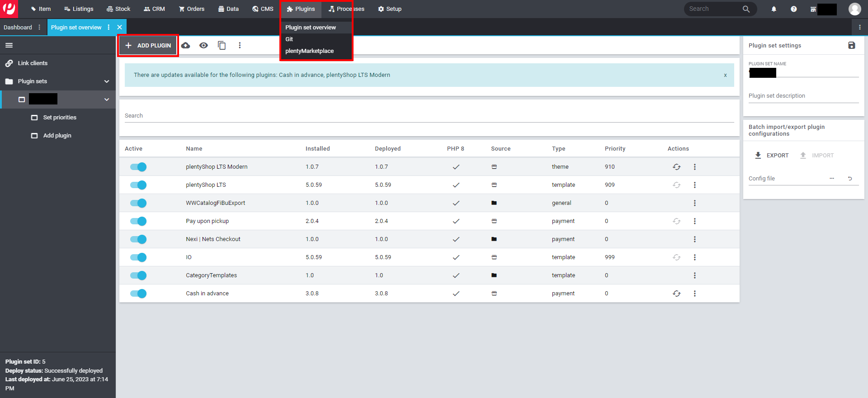Open actions menu for Nexi | Nets Checkout
868x398 pixels.
694,239
